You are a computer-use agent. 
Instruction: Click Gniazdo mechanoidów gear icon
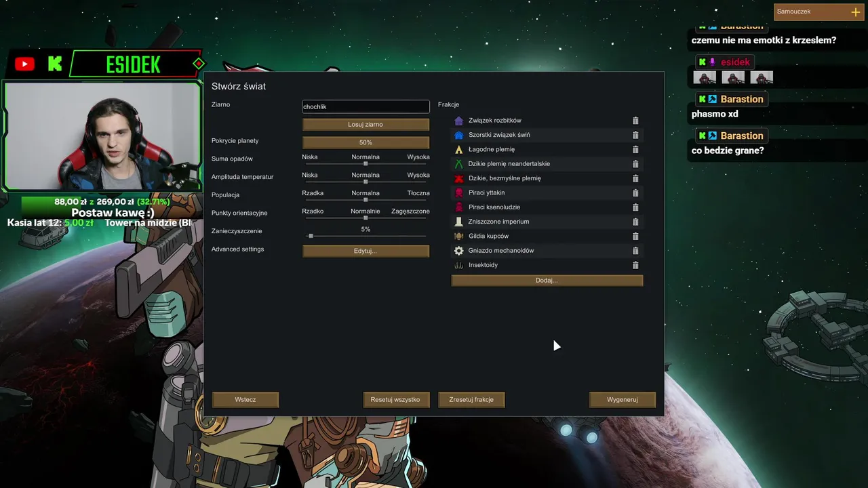click(459, 251)
